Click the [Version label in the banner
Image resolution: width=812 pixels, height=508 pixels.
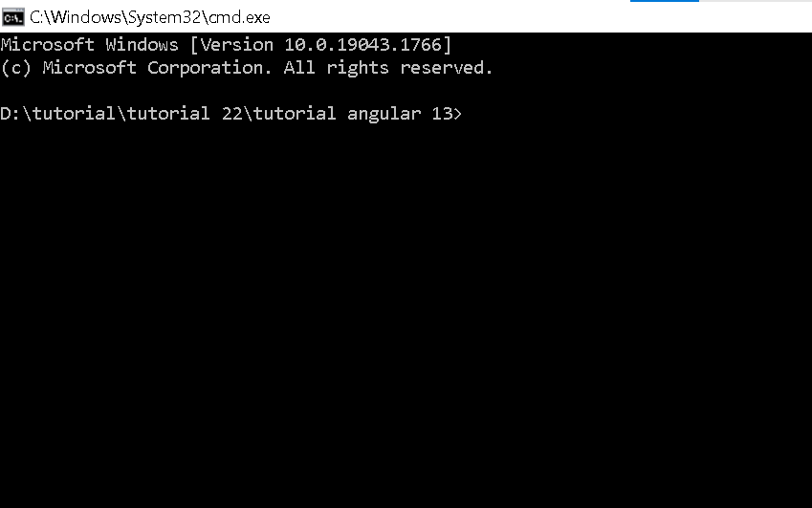click(231, 45)
